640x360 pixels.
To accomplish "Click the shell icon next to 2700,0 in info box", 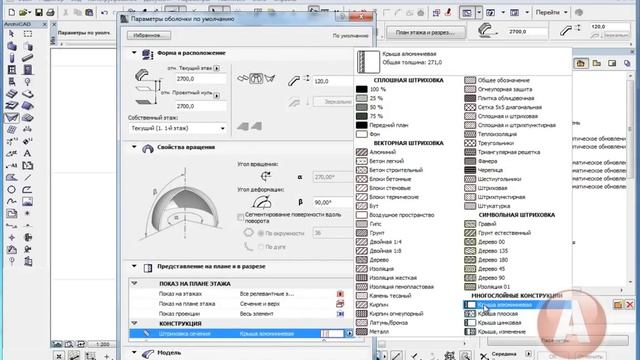I will pos(486,31).
